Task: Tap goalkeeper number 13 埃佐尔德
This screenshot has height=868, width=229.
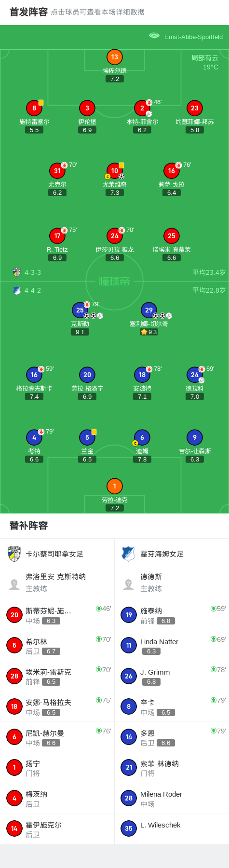Action: 114,57
